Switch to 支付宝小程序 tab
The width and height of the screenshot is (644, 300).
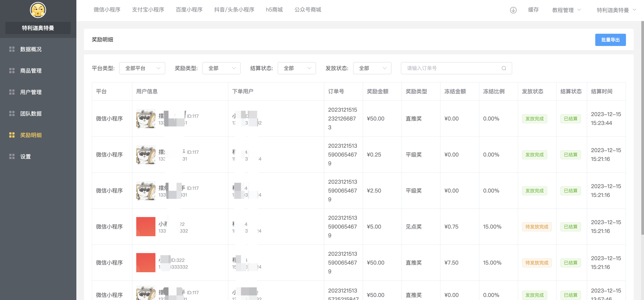(x=148, y=10)
